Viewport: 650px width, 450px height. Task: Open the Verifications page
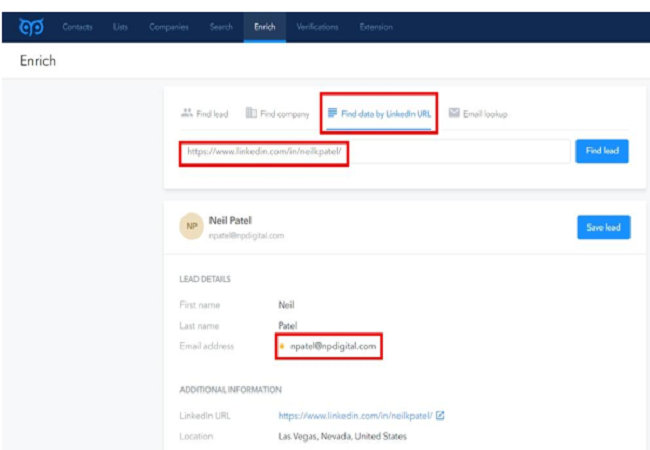pyautogui.click(x=318, y=27)
